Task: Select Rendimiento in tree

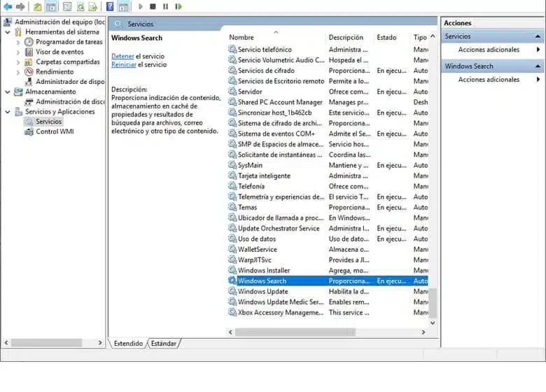Action: [55, 71]
